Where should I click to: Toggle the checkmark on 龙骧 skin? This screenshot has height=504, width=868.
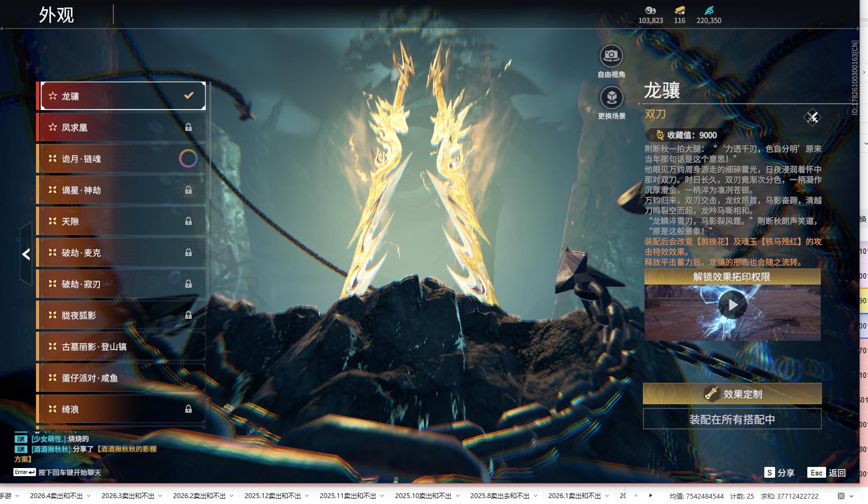pos(189,96)
